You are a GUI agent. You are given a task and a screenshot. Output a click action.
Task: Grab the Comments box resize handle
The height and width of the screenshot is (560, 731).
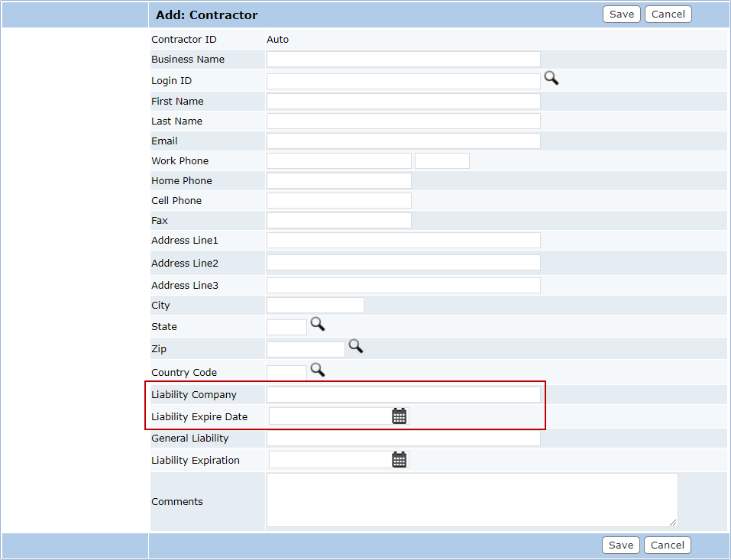point(673,523)
